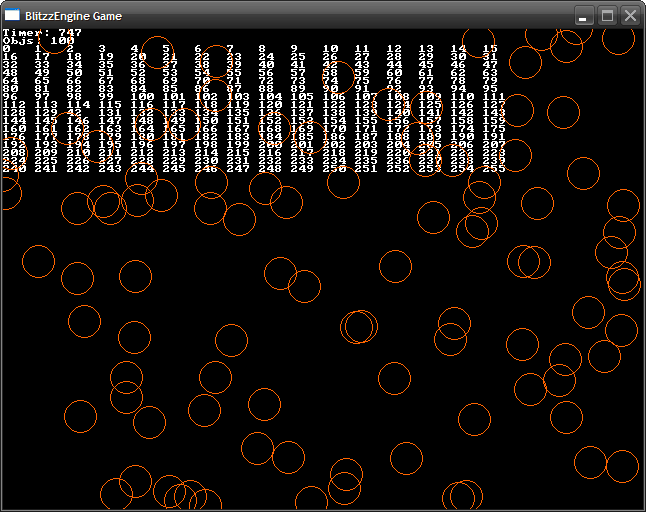
Task: Click number 240 in the last row
Action: click(x=14, y=169)
